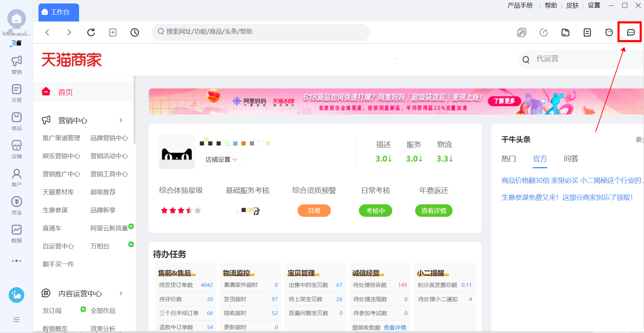This screenshot has height=333, width=644.
Task: Open the 产品手册 menu item
Action: pos(520,6)
